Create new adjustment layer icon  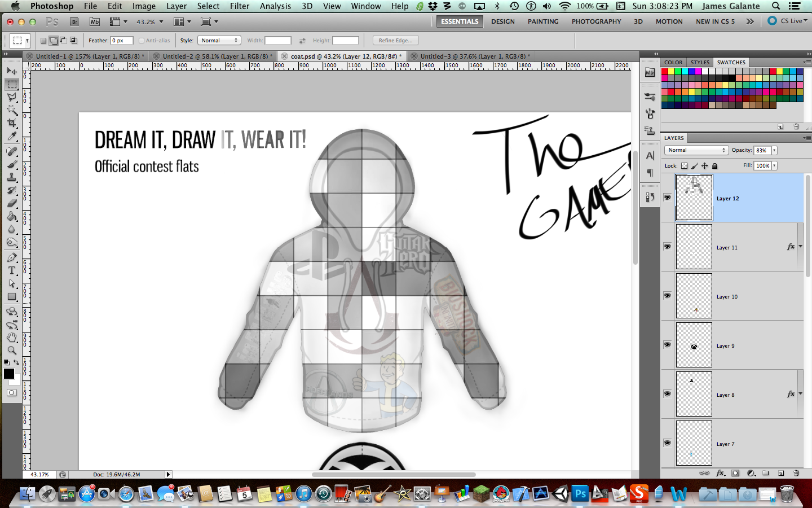tap(751, 473)
